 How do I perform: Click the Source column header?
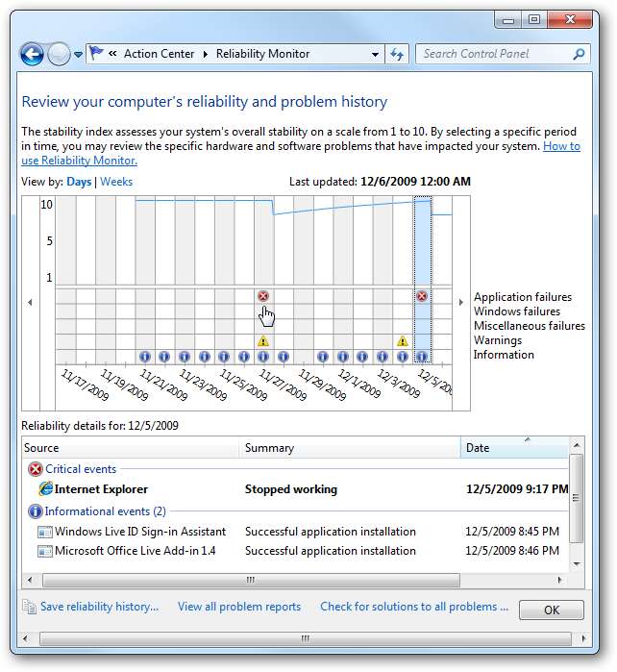[x=131, y=448]
